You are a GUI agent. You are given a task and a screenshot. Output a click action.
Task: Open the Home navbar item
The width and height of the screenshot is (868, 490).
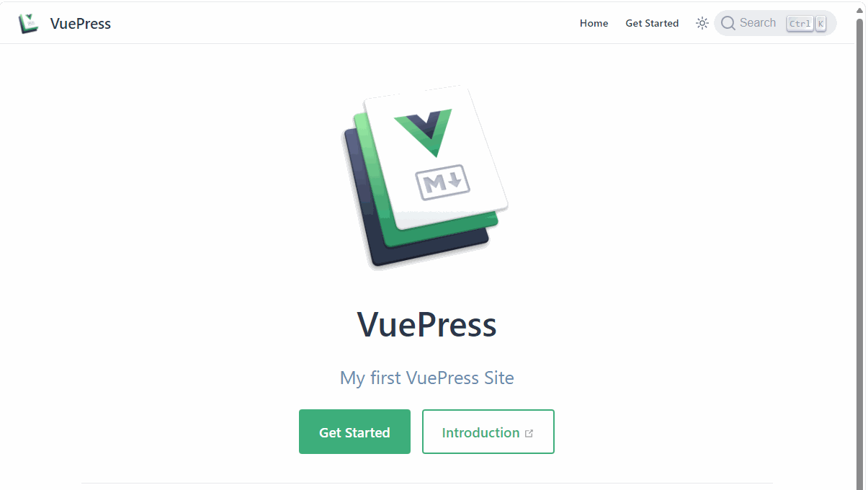click(594, 23)
